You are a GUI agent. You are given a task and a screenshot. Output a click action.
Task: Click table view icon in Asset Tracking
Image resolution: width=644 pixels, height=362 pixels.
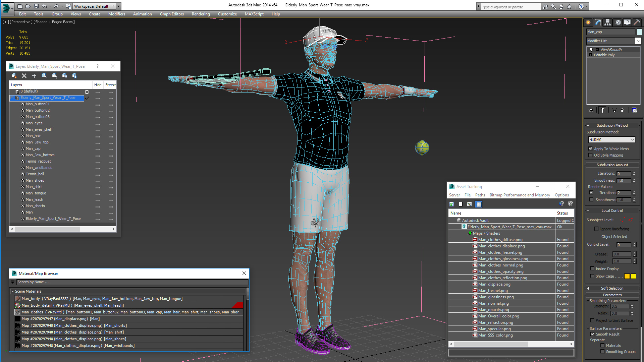click(479, 204)
